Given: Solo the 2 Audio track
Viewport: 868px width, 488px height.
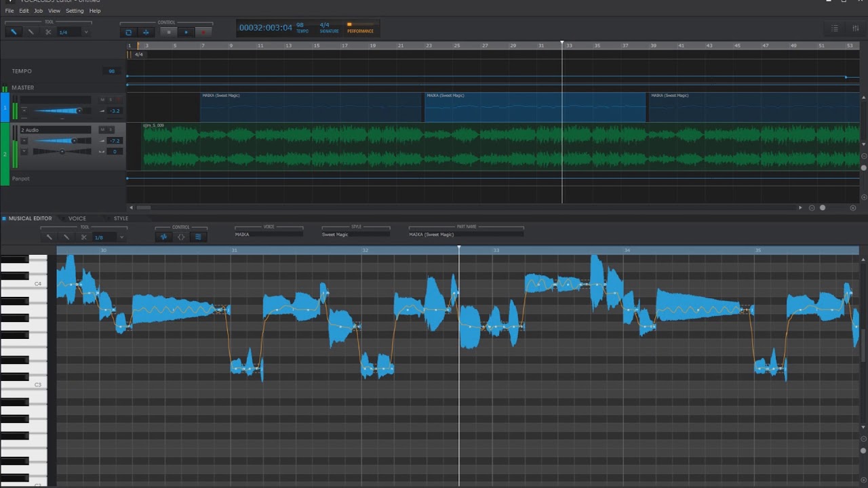Looking at the screenshot, I should tap(111, 129).
